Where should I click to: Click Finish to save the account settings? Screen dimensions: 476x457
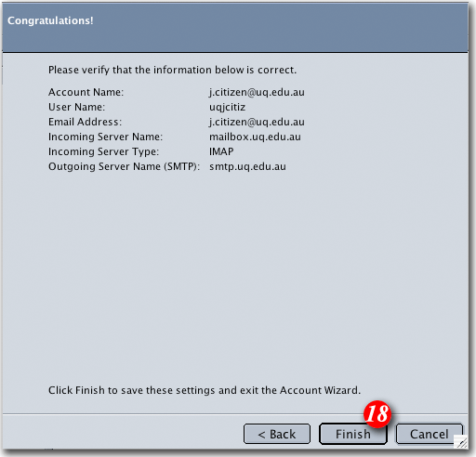(353, 434)
